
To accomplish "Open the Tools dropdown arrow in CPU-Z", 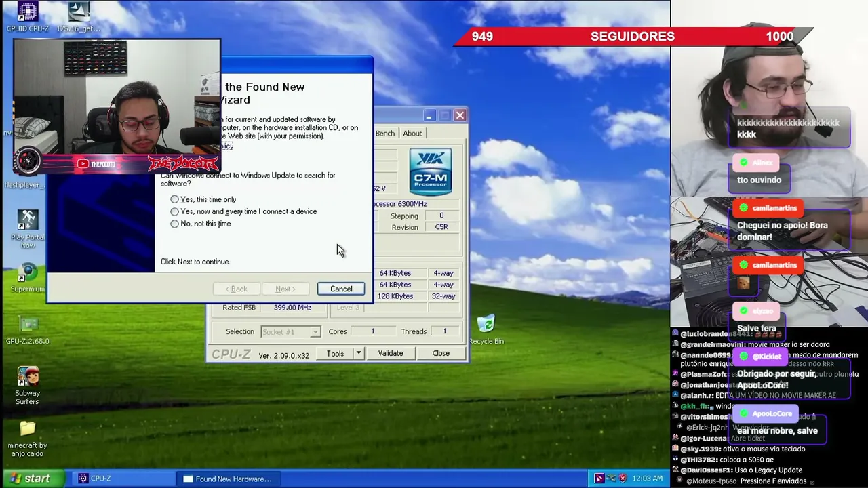I will coord(359,353).
